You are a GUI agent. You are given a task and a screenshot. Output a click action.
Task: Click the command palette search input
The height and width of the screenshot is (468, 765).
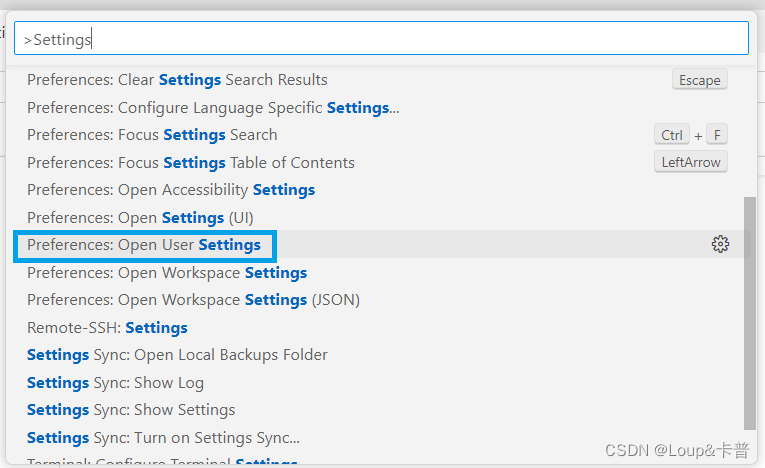click(380, 39)
